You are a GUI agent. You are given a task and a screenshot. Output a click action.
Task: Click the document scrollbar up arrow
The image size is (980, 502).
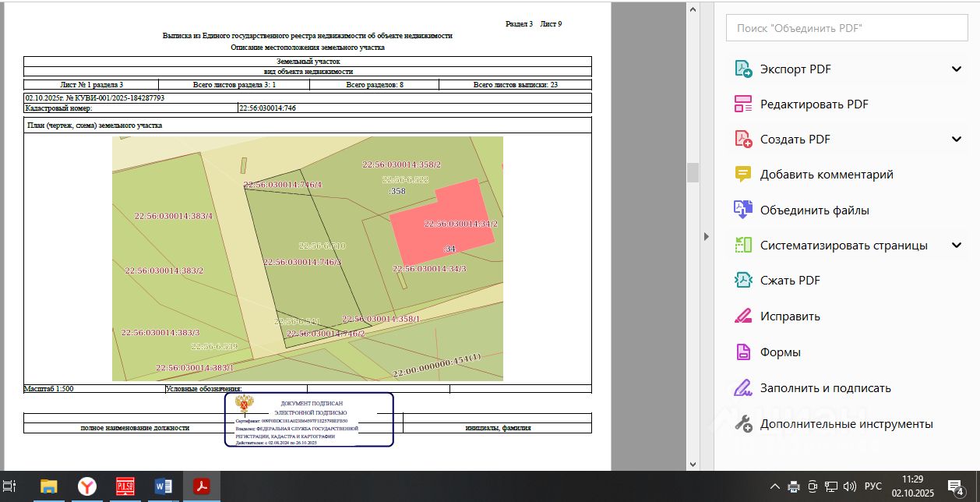(693, 8)
